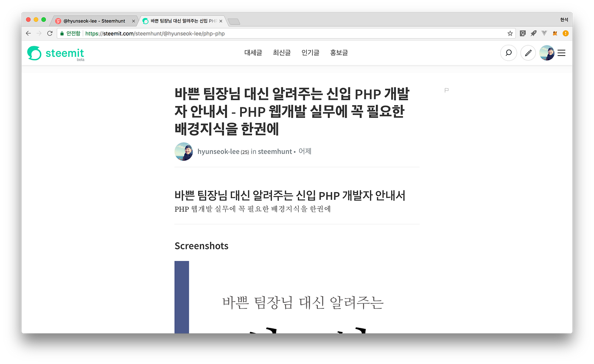Click the author reputation (25)
594x364 pixels.
(x=245, y=152)
